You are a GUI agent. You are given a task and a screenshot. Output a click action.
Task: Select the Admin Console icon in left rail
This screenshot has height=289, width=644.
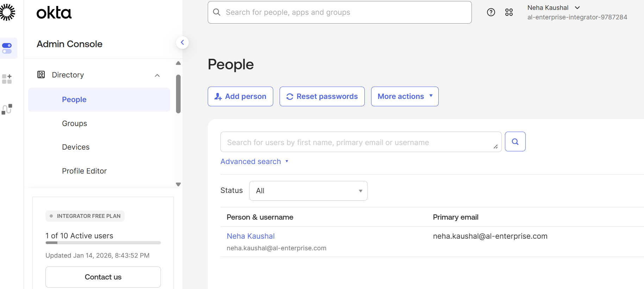(7, 48)
